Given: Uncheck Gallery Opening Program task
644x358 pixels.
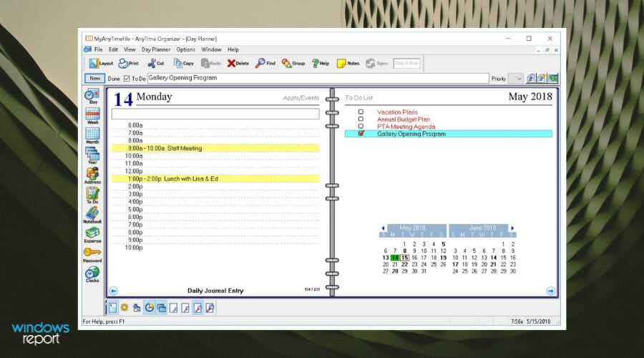Looking at the screenshot, I should click(x=361, y=133).
